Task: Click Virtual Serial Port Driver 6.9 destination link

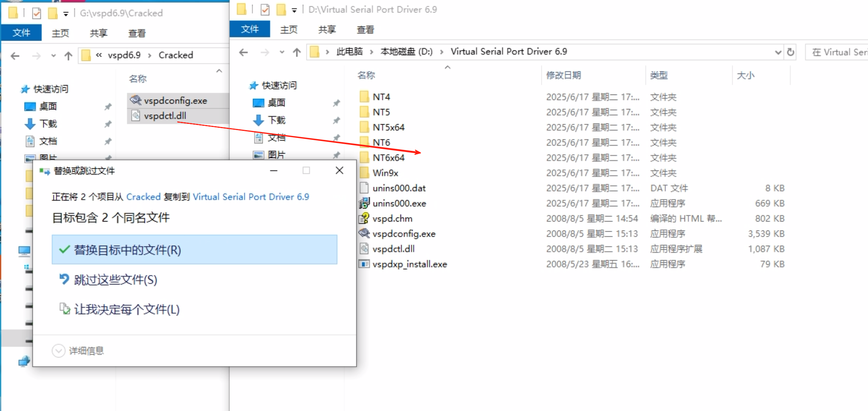Action: [251, 197]
